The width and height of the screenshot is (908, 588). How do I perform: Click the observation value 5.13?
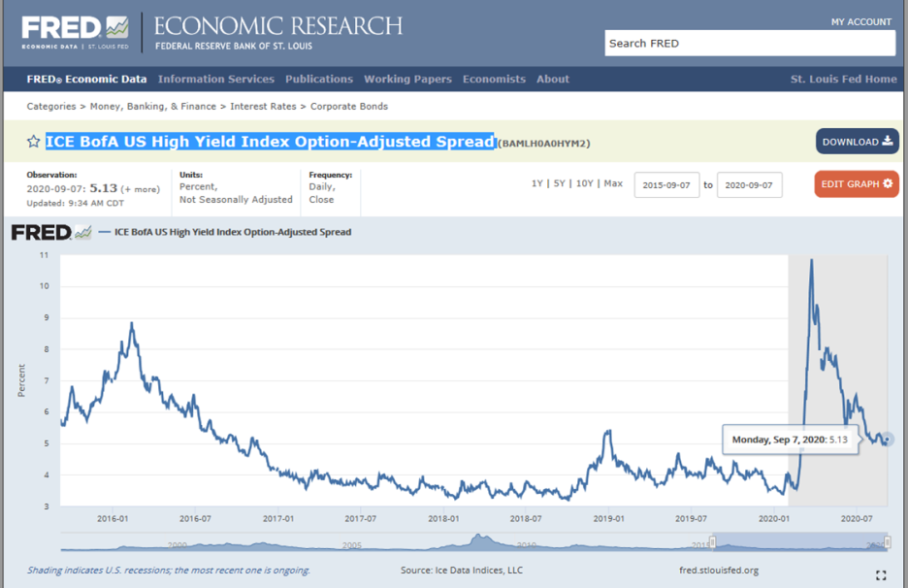tap(103, 188)
